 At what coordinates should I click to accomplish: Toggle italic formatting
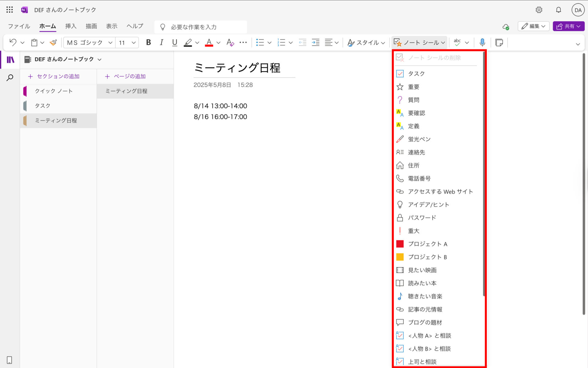click(x=161, y=42)
